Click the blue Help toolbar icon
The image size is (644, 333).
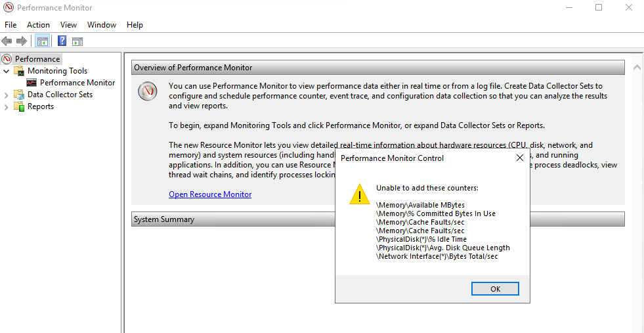pos(62,41)
